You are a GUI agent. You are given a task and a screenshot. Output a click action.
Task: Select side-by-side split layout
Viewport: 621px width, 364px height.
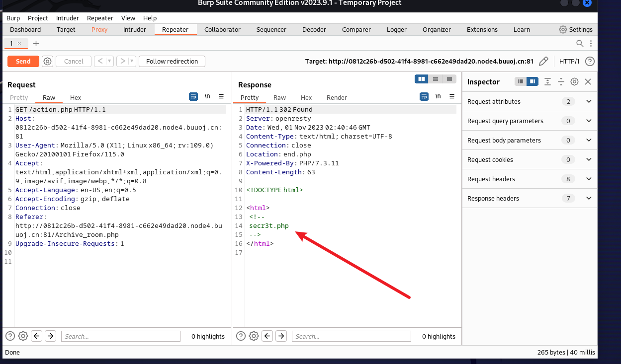[x=422, y=79]
